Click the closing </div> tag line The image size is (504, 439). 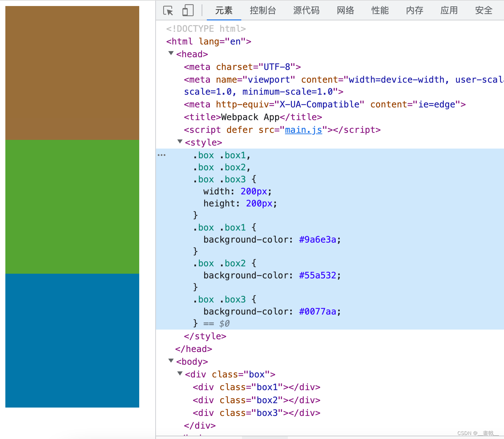pos(200,426)
